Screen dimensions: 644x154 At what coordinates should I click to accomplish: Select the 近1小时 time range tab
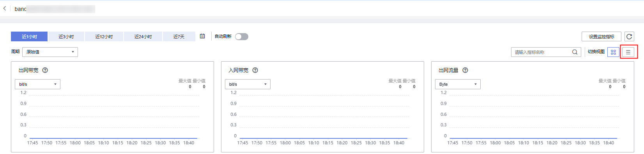29,37
